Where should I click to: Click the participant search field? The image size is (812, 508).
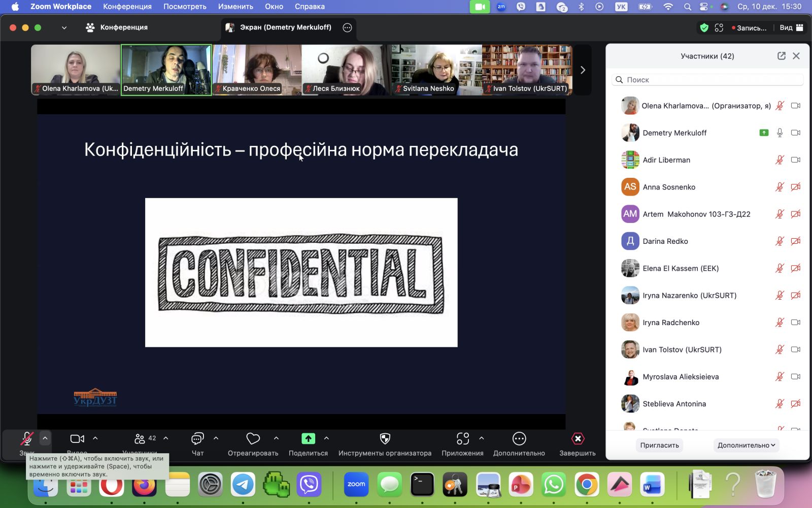710,80
